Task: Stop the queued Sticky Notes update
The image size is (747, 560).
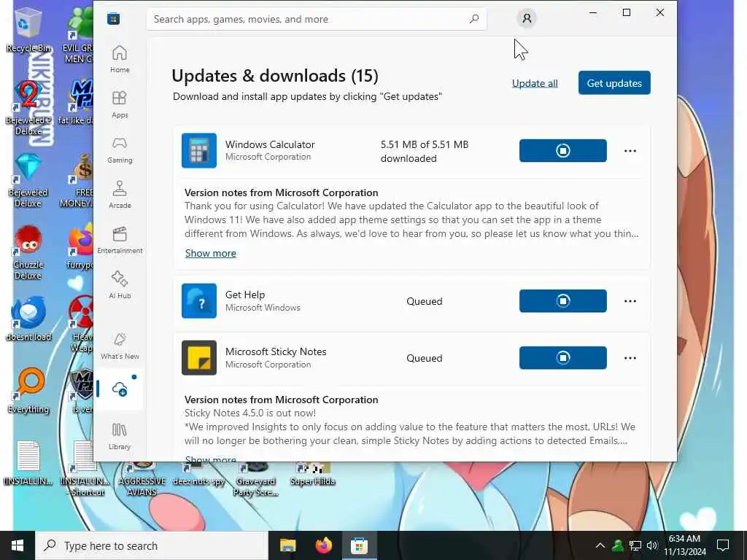Action: click(x=562, y=357)
